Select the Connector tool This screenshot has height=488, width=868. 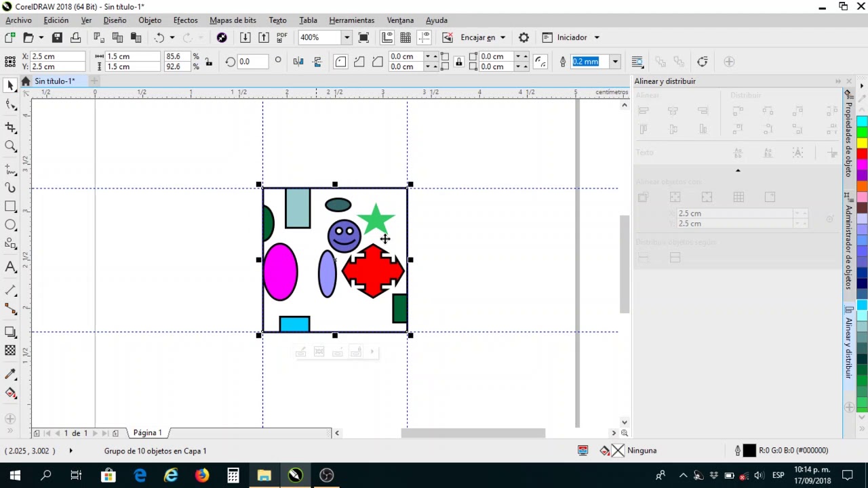click(x=10, y=309)
